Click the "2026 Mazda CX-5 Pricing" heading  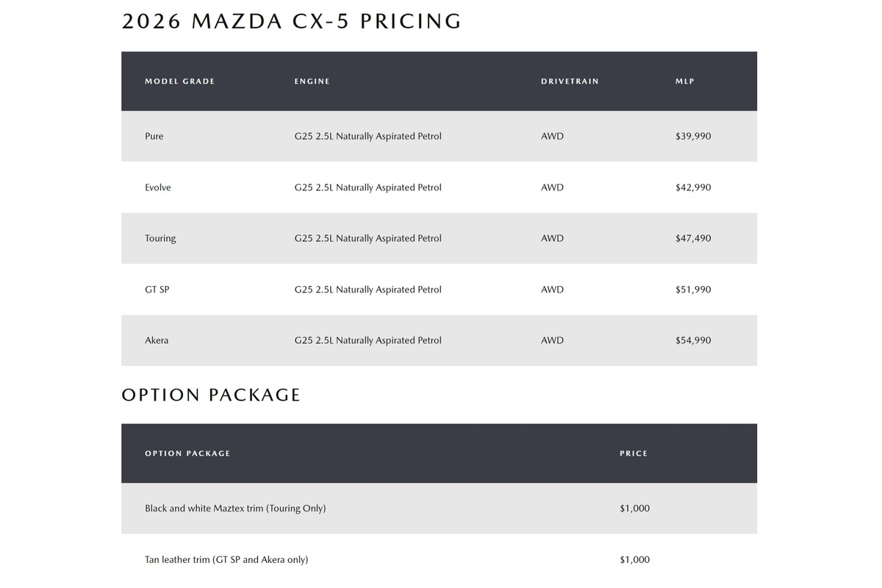pyautogui.click(x=291, y=21)
